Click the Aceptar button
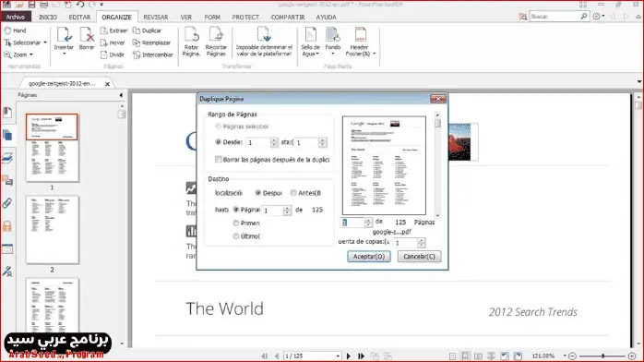This screenshot has width=644, height=362. (369, 257)
